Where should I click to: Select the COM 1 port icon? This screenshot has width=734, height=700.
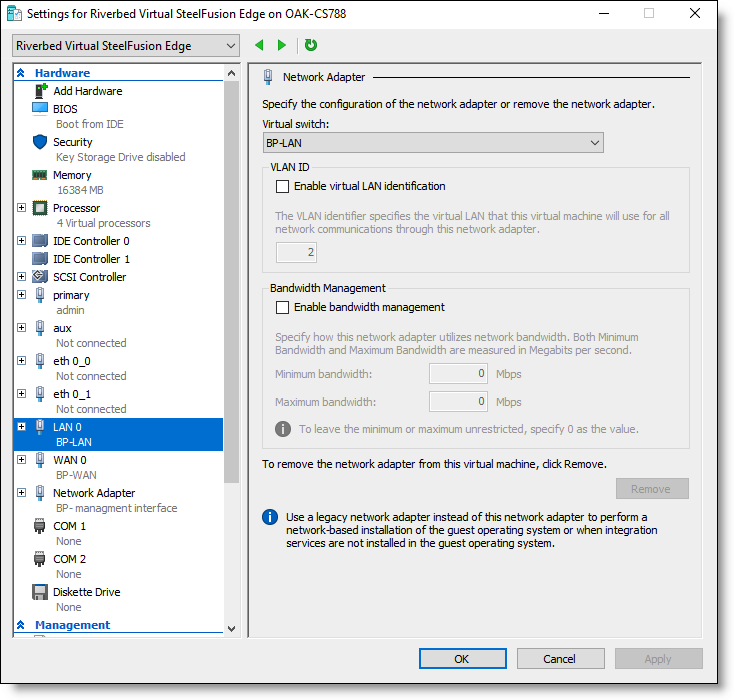coord(40,526)
